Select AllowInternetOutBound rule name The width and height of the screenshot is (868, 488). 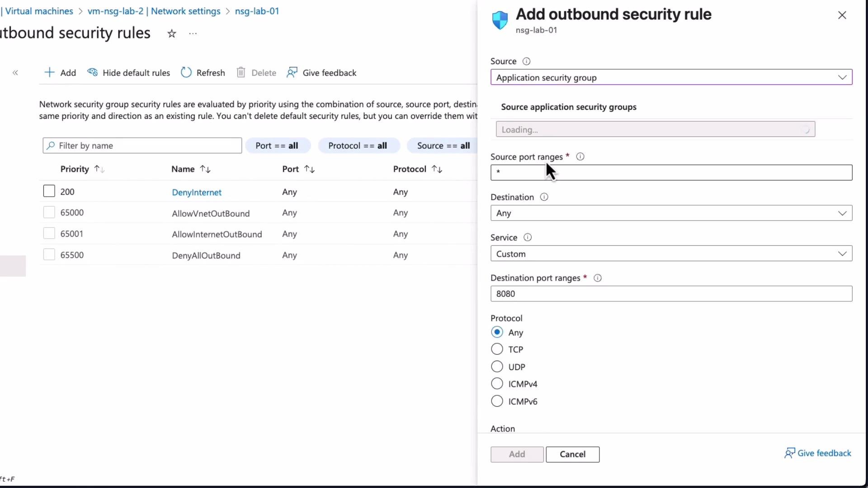pyautogui.click(x=217, y=234)
